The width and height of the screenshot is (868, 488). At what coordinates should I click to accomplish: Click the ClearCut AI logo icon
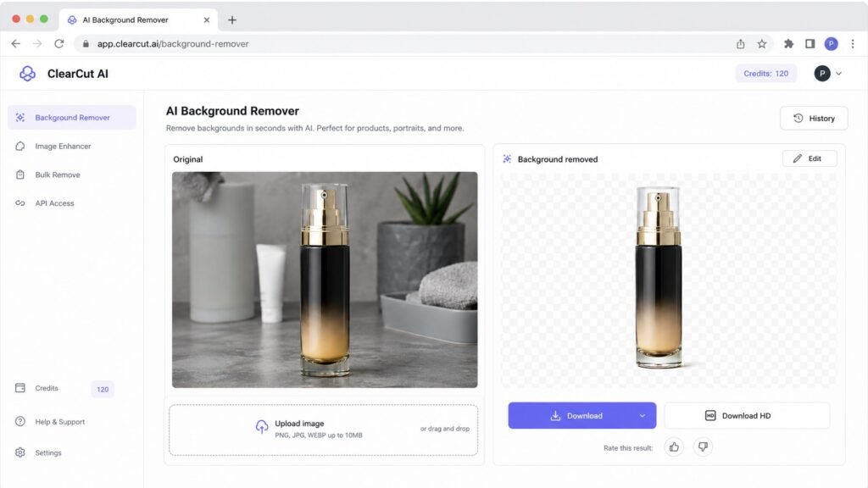[x=27, y=74]
